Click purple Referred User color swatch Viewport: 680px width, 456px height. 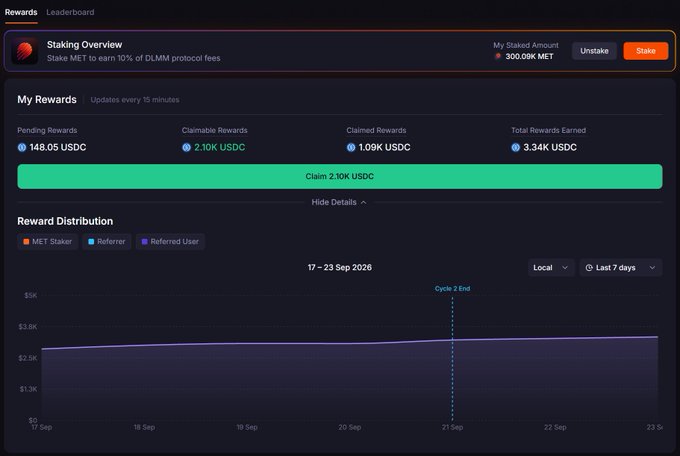144,242
